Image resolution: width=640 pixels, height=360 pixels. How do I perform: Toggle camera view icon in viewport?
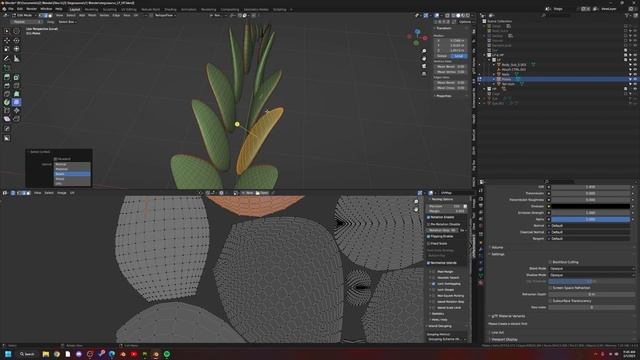point(424,66)
